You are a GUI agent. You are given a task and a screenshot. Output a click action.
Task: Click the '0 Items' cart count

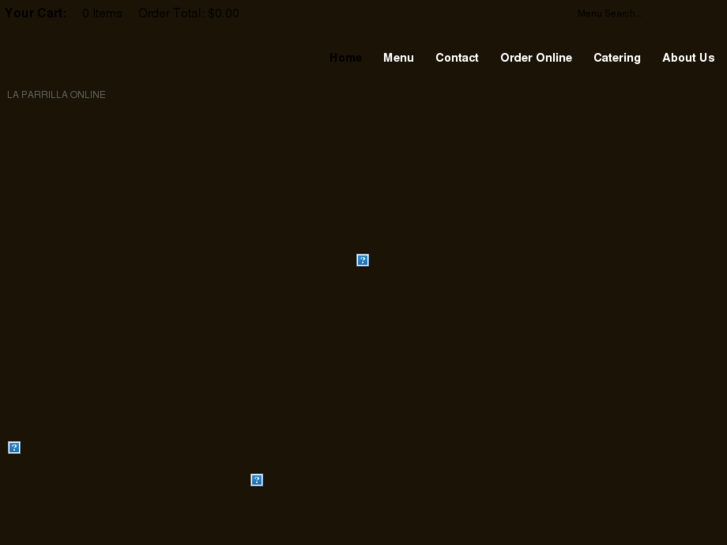(102, 13)
